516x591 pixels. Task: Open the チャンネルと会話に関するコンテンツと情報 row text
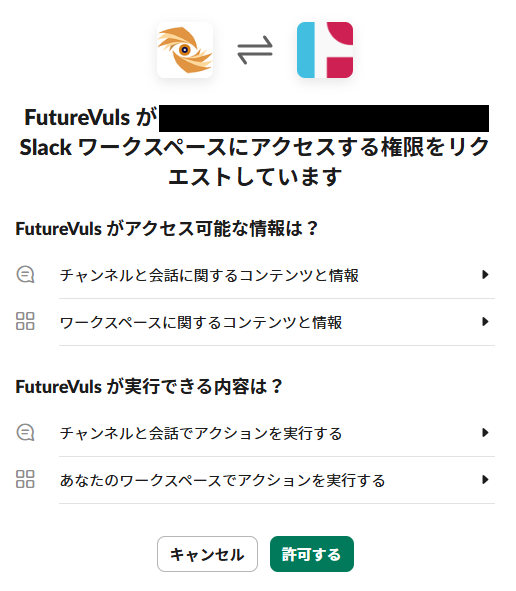[x=209, y=275]
